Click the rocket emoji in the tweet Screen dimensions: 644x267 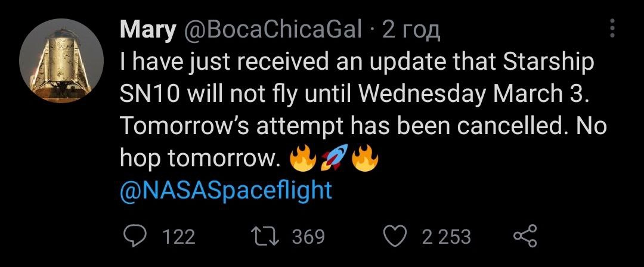[x=335, y=159]
